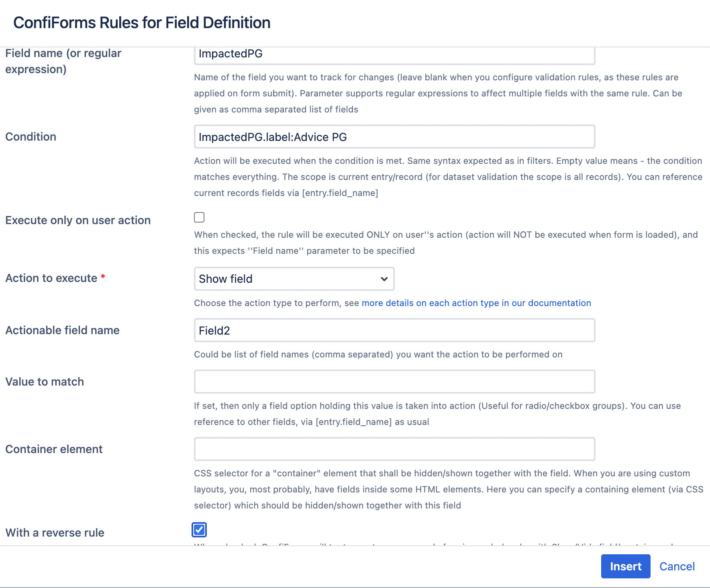
Task: Click the Container element input field
Action: [394, 449]
